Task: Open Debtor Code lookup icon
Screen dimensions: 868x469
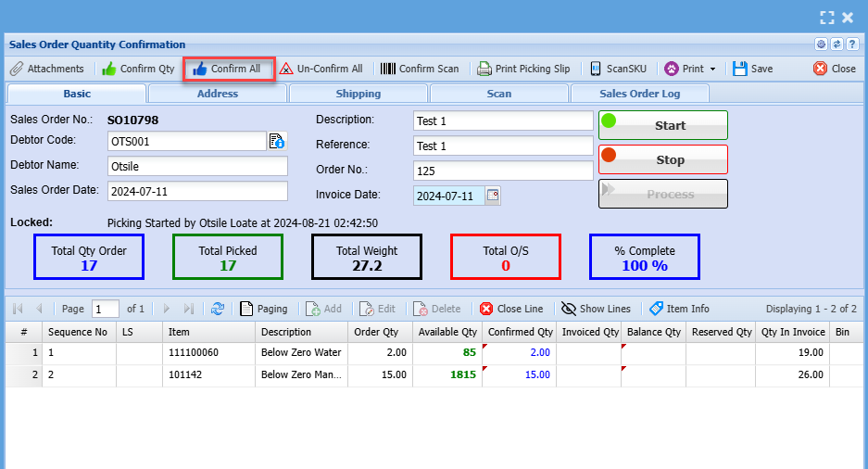Action: click(277, 141)
